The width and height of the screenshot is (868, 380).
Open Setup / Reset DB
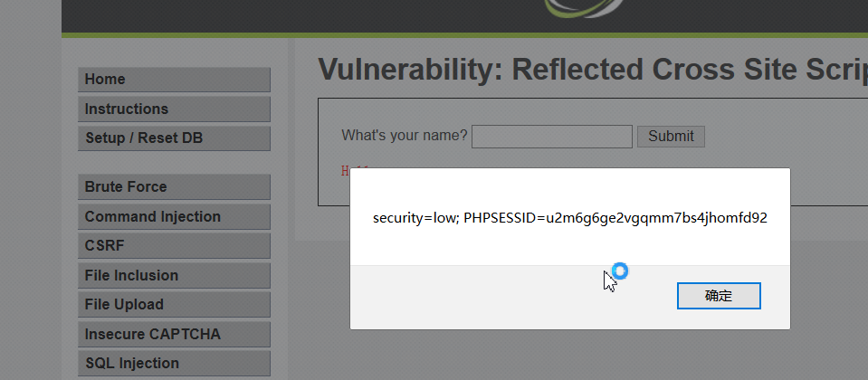[x=174, y=138]
